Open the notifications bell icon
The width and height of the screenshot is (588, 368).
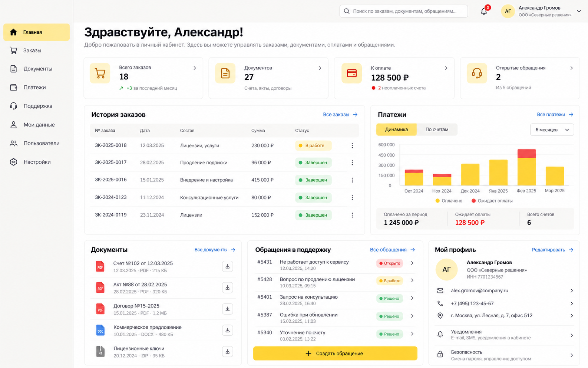point(484,11)
